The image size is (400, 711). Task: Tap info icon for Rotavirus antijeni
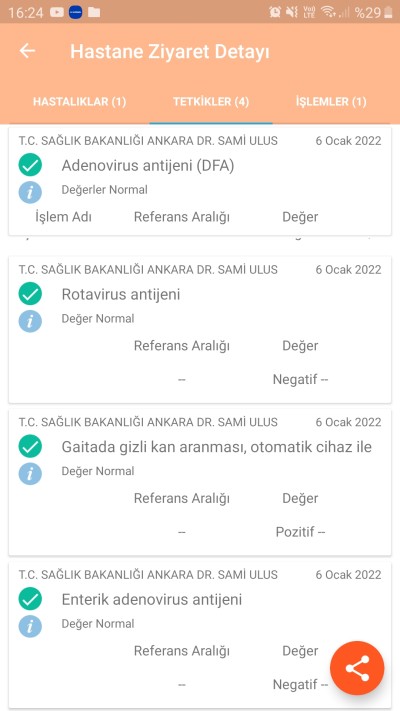coord(30,321)
